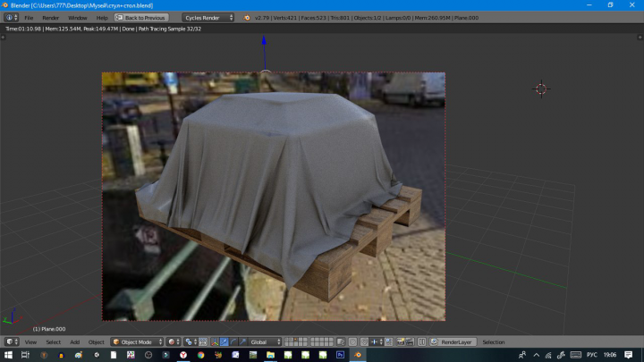The height and width of the screenshot is (362, 644).
Task: Toggle the 3D manipulator widget icon
Action: coord(215,341)
